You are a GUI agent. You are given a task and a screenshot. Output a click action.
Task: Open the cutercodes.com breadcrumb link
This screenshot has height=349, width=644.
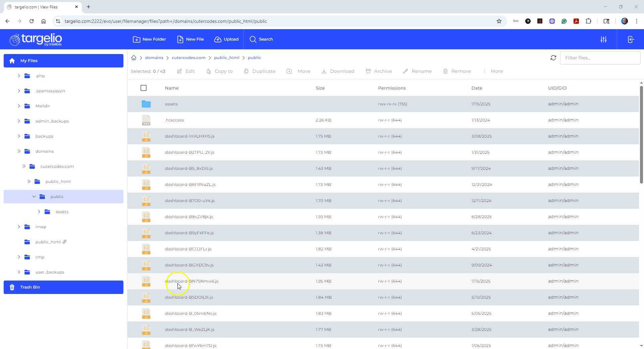[188, 57]
